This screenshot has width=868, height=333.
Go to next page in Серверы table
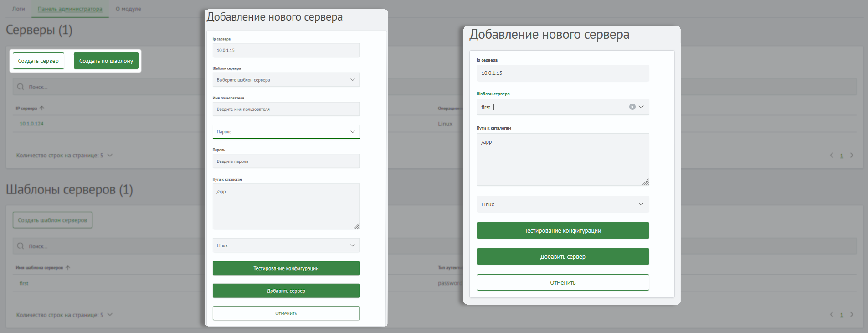851,156
